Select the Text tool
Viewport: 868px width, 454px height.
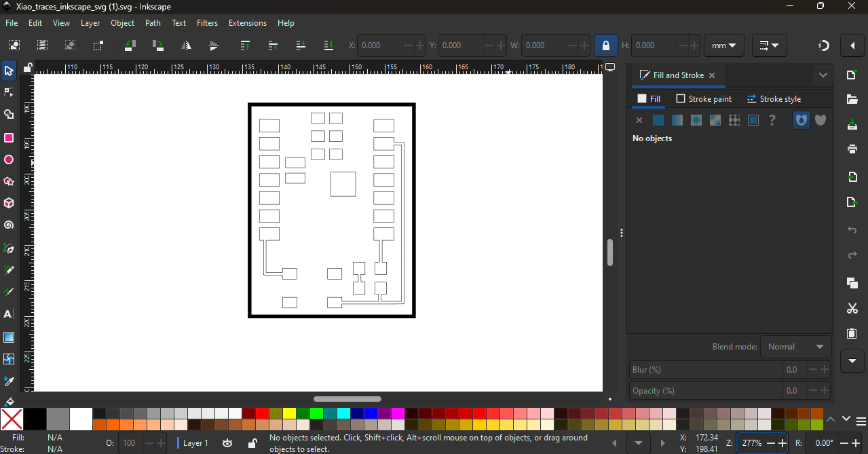click(x=9, y=314)
